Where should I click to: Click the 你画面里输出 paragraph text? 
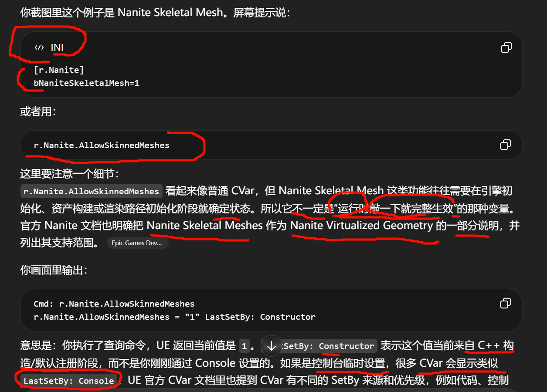[54, 270]
